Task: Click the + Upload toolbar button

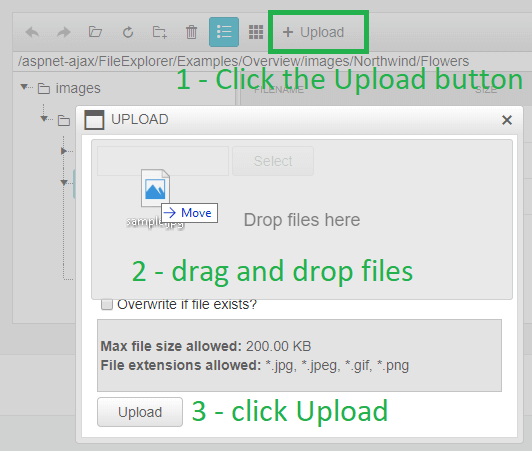Action: click(x=314, y=32)
